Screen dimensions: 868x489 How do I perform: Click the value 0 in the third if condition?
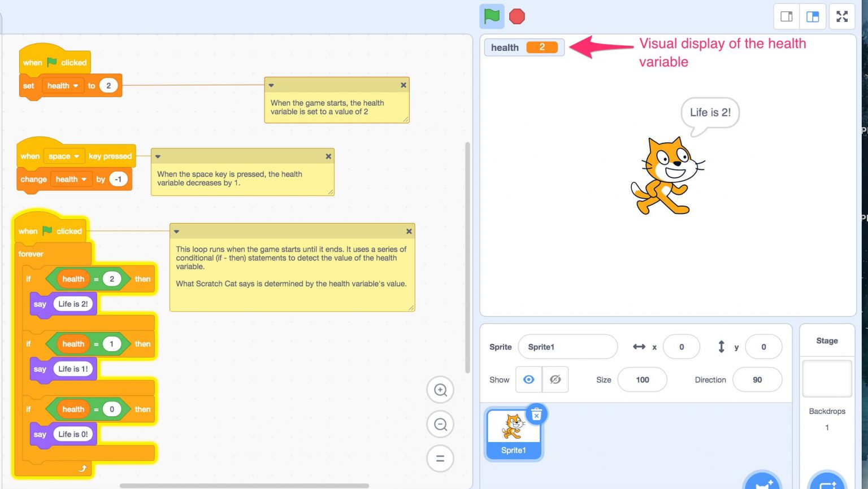pyautogui.click(x=112, y=409)
